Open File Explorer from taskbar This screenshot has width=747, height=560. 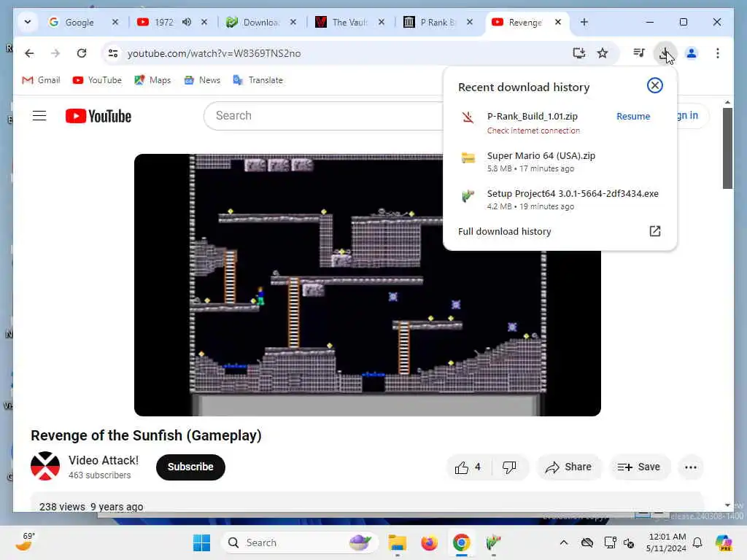397,542
